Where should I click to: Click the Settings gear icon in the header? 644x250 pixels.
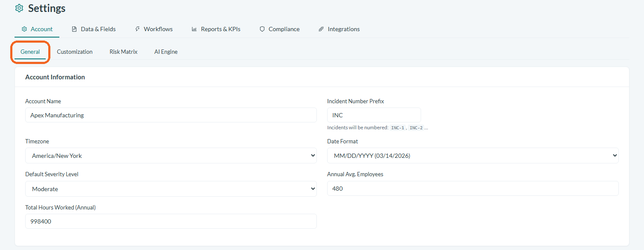click(x=19, y=8)
